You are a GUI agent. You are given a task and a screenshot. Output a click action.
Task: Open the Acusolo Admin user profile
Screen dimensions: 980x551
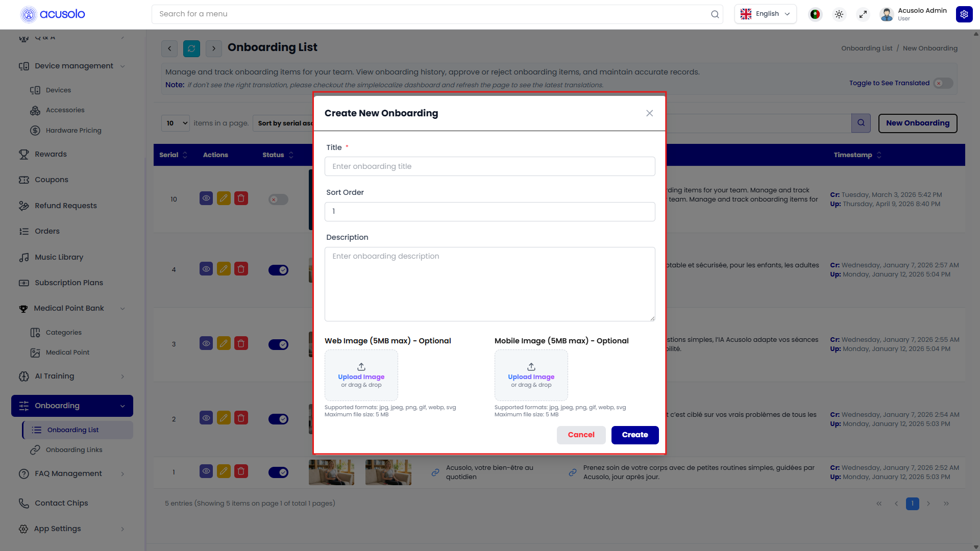click(x=914, y=14)
